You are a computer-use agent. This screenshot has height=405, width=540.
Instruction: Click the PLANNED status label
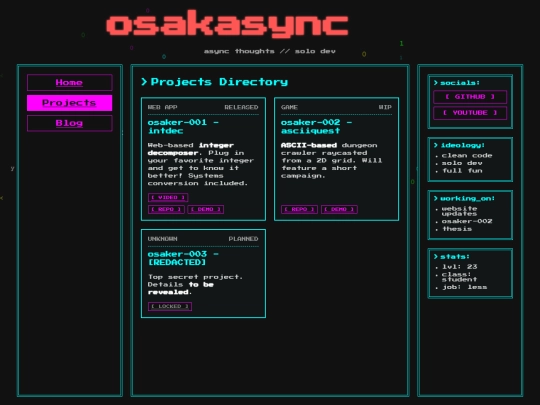point(243,239)
